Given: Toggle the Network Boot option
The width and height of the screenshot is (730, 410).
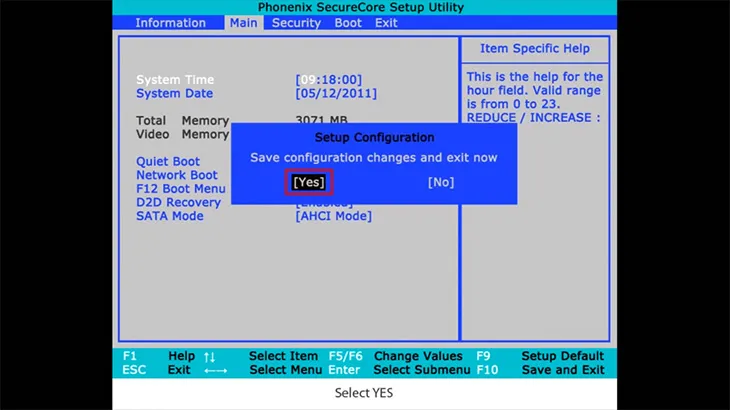Looking at the screenshot, I should [176, 175].
